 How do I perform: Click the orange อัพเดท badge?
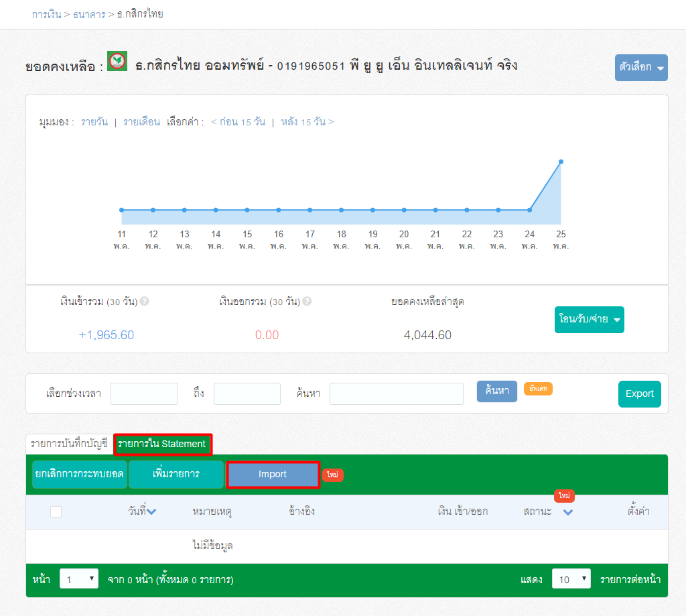pos(538,388)
